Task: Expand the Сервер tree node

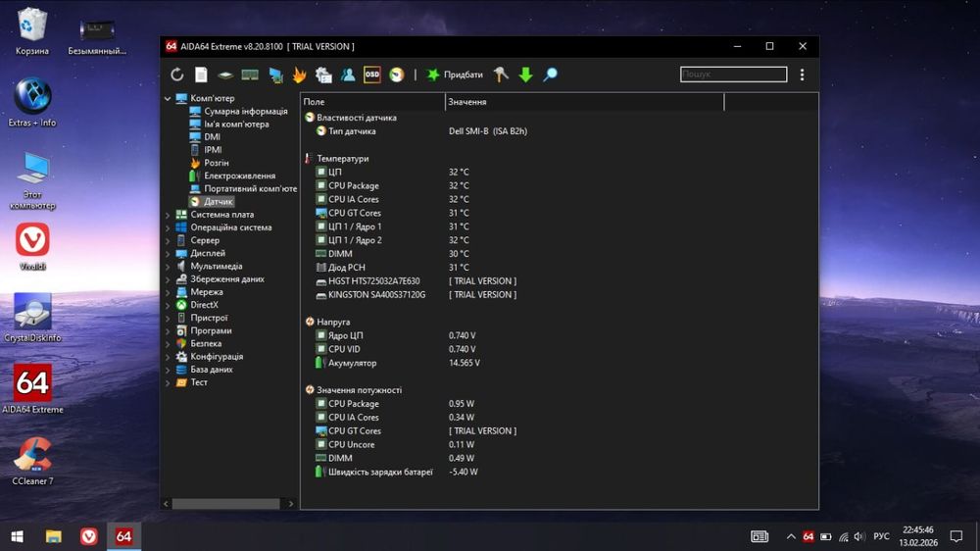Action: click(168, 240)
